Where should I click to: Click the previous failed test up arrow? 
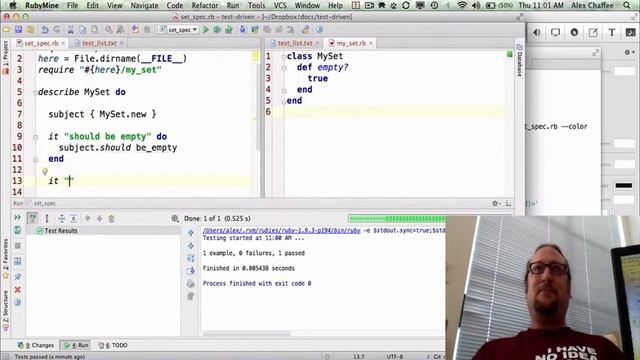coord(88,218)
